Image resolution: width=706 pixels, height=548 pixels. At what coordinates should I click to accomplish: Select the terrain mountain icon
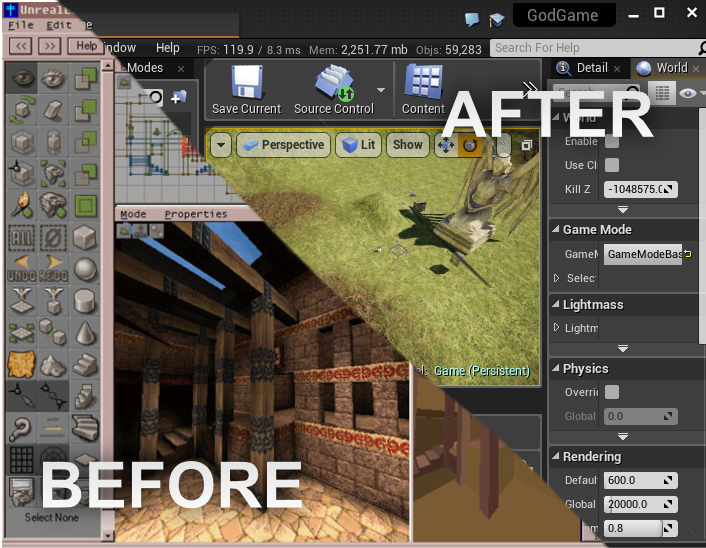(53, 364)
